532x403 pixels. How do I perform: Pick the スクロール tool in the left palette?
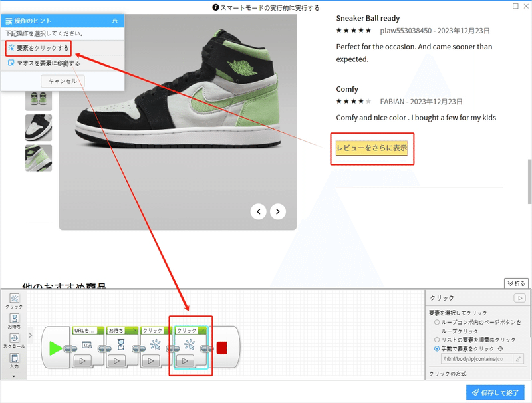pos(14,341)
